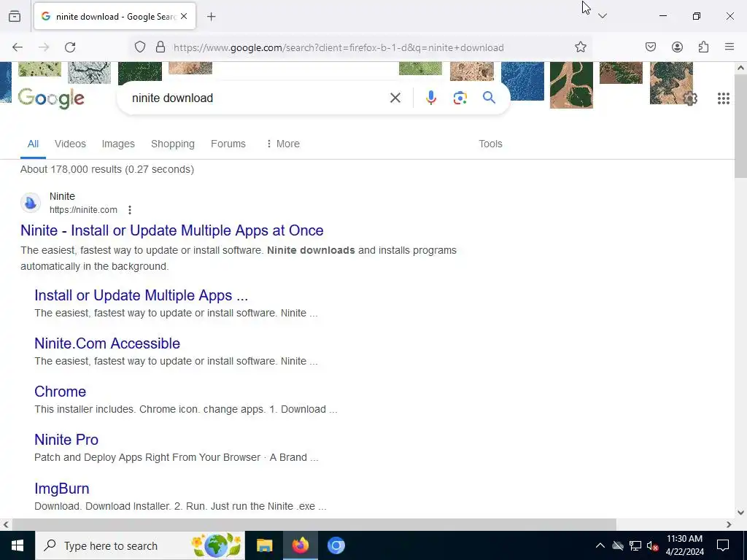Open "Ninite - Install or Update Multiple Apps at Once"

pos(172,230)
